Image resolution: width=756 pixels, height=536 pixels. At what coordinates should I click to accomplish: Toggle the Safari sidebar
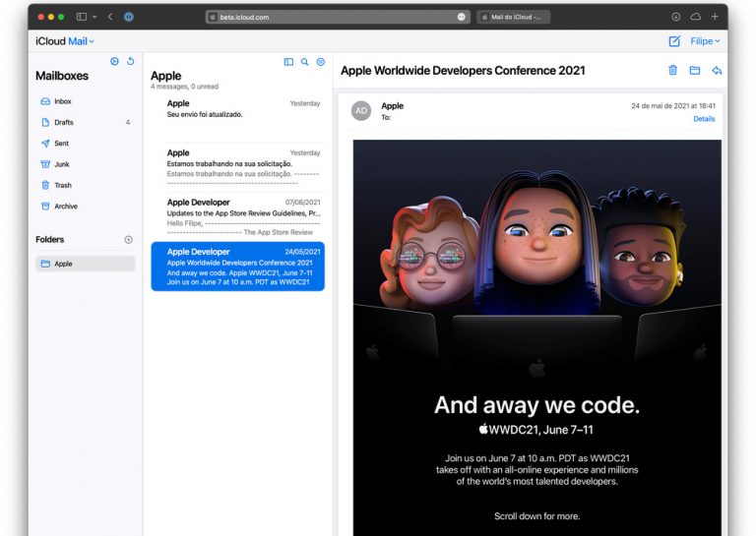[82, 17]
